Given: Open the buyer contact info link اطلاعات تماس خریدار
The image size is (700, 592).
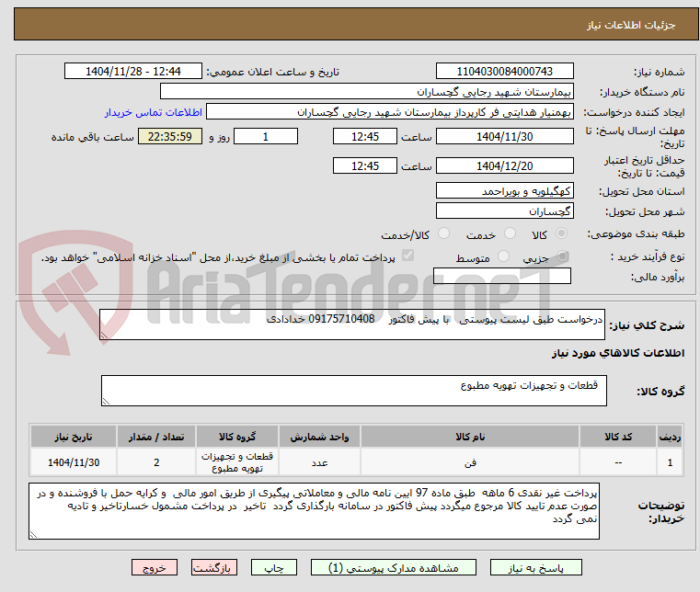Looking at the screenshot, I should coord(154,112).
